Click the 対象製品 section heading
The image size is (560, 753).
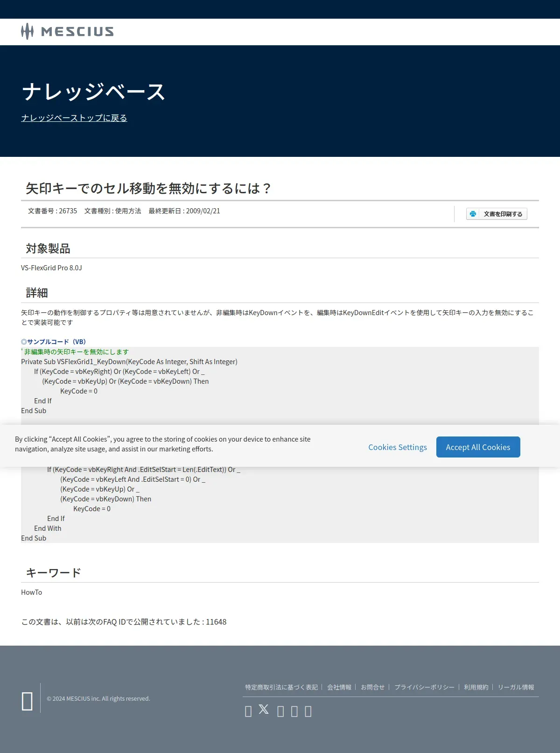coord(48,248)
